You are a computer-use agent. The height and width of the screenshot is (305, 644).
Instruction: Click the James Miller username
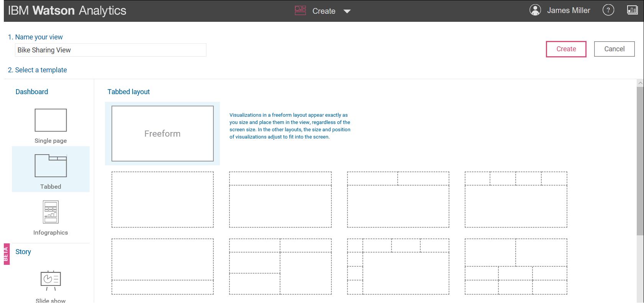click(569, 10)
